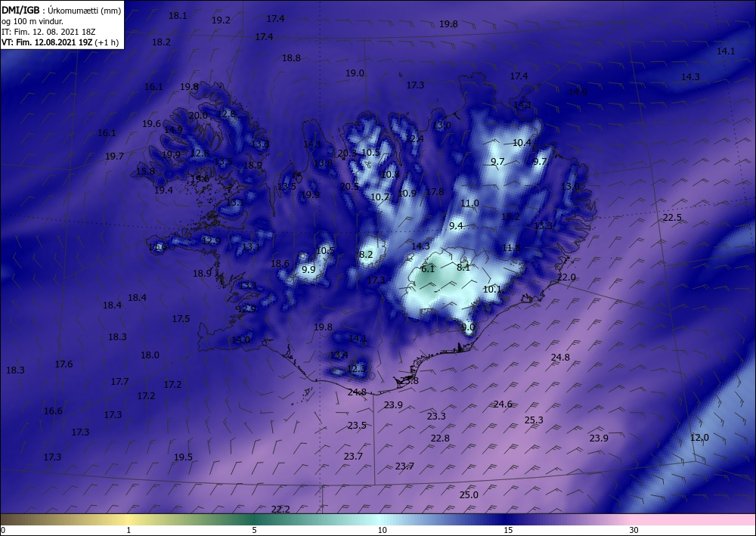Click the 6.1 value on the glacier
Screen dimensions: 756x536
pos(428,269)
